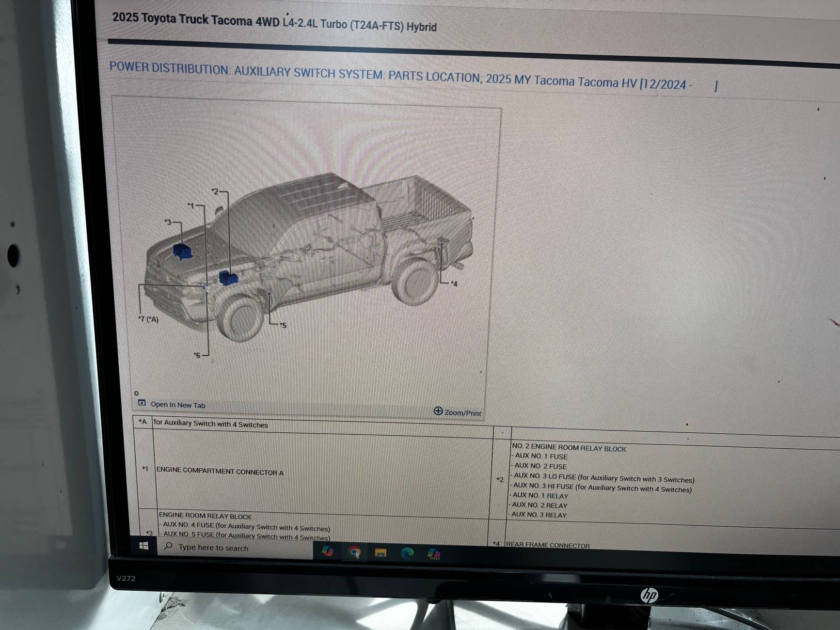Click the 'Zoom/Print' link text
The height and width of the screenshot is (630, 840).
pos(462,413)
